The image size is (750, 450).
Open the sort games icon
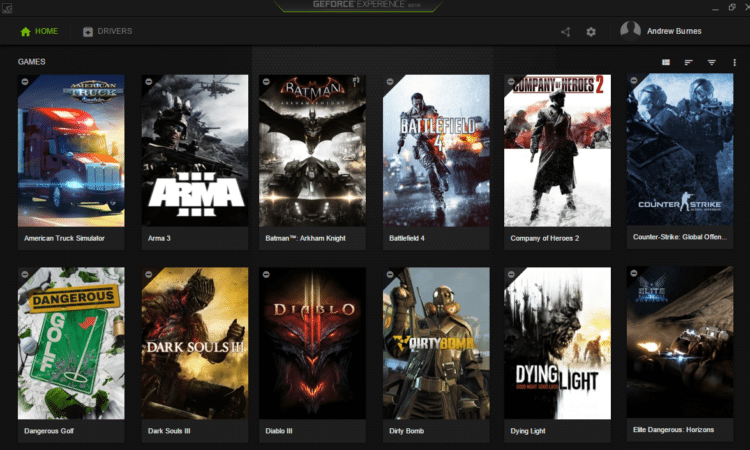click(x=688, y=62)
